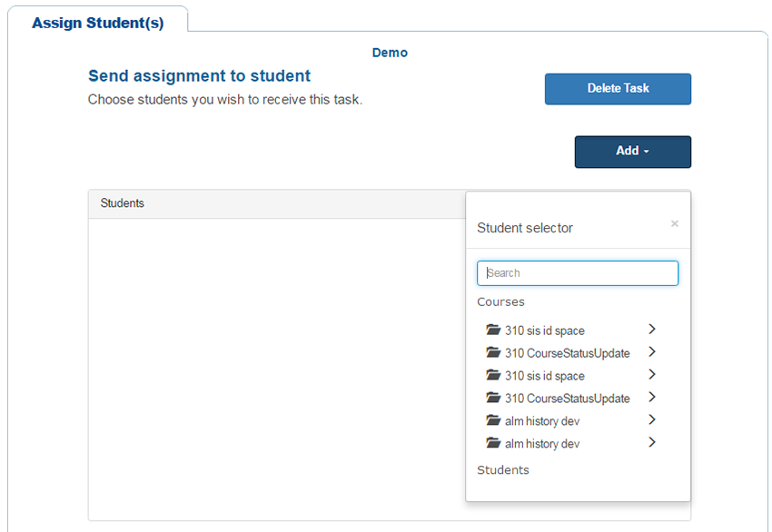Click the folder icon of the second alm history dev course
The image size is (772, 532).
pyautogui.click(x=493, y=444)
